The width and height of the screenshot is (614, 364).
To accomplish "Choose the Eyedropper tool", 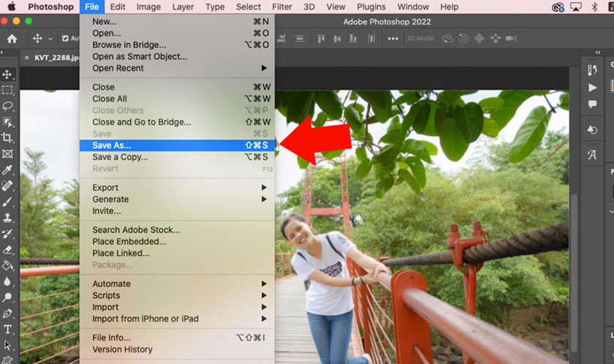I will pos(7,170).
